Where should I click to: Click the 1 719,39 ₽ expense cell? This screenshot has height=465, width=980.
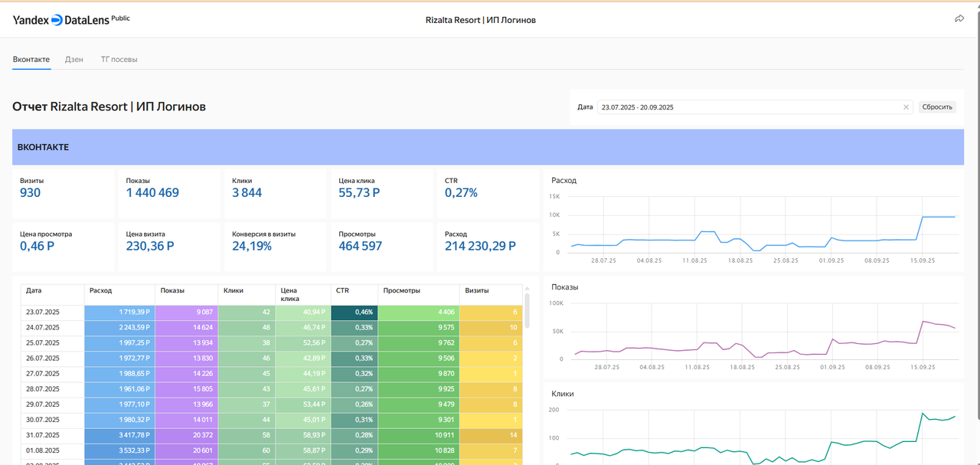[x=119, y=313]
